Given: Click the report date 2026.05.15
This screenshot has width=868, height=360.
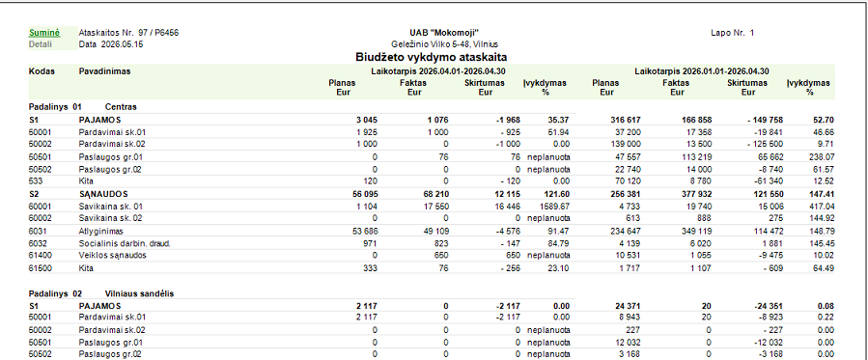Looking at the screenshot, I should click(123, 44).
